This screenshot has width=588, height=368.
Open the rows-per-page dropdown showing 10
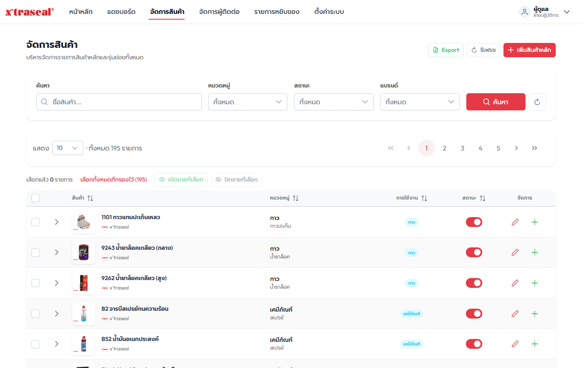(68, 148)
